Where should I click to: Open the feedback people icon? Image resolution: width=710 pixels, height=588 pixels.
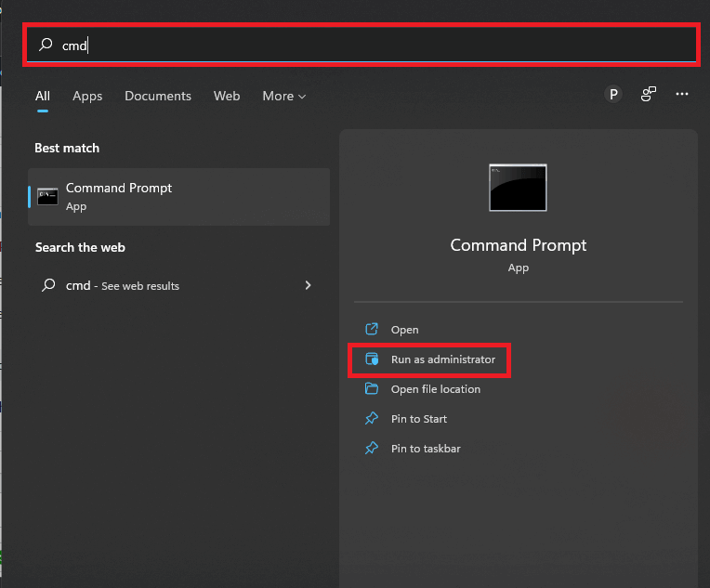point(648,95)
